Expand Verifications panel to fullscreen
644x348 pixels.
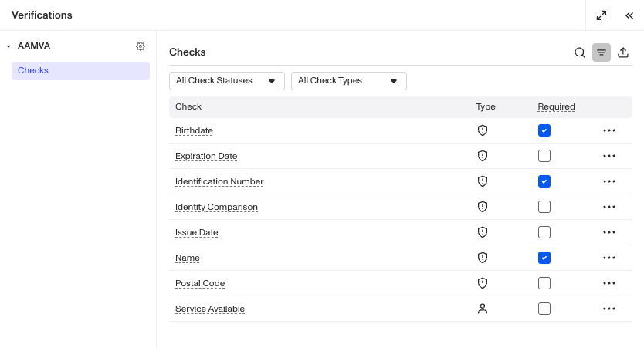click(602, 15)
